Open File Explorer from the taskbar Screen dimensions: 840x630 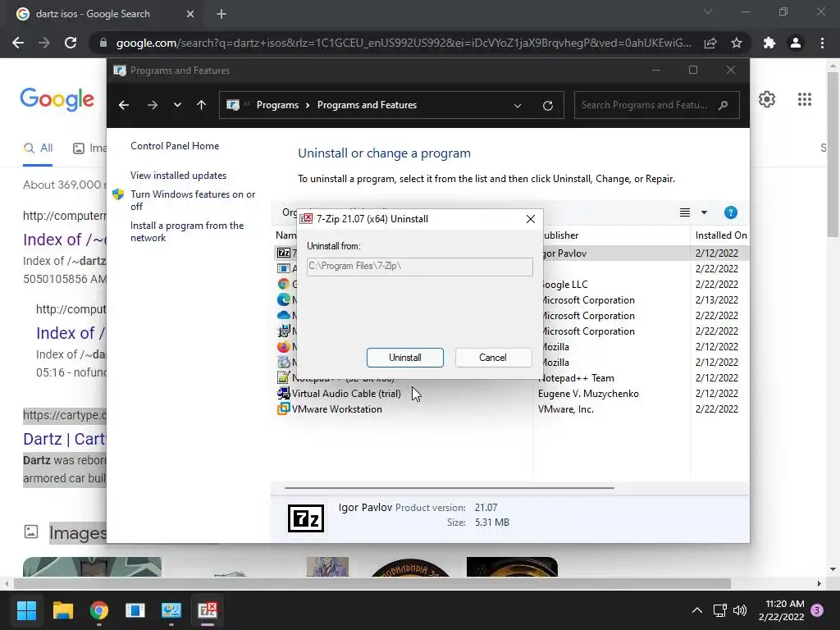click(x=62, y=610)
